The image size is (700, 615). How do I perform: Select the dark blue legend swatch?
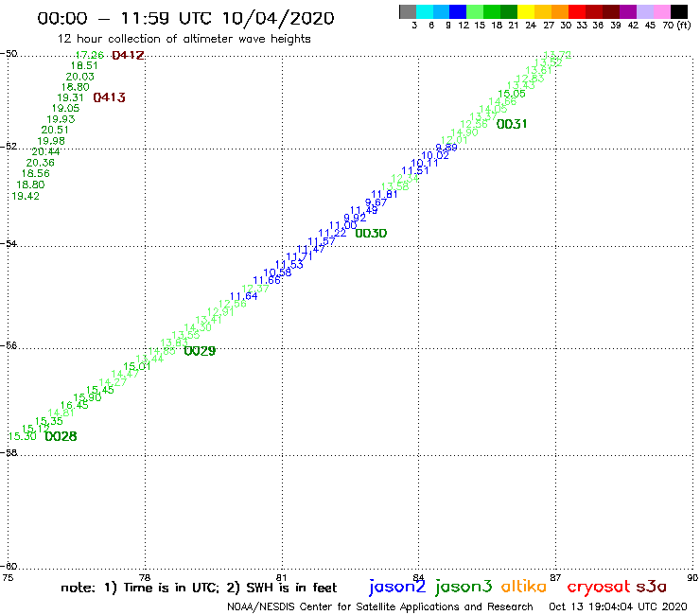458,11
